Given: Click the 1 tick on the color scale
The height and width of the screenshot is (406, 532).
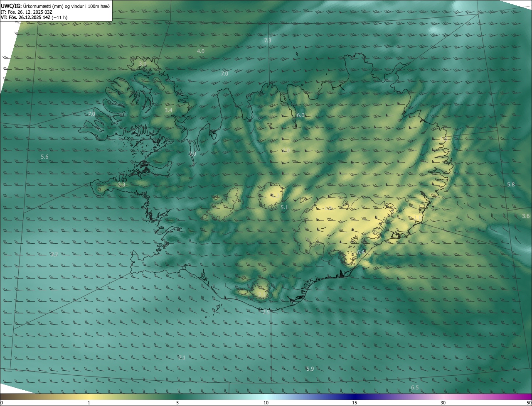Looking at the screenshot, I should tap(89, 403).
